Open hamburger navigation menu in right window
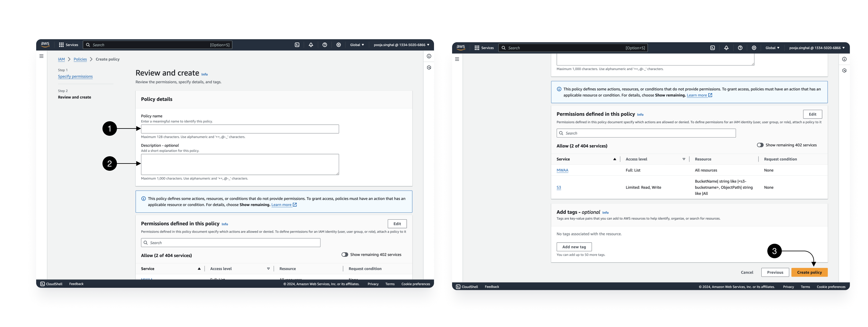This screenshot has height=327, width=868. [457, 59]
